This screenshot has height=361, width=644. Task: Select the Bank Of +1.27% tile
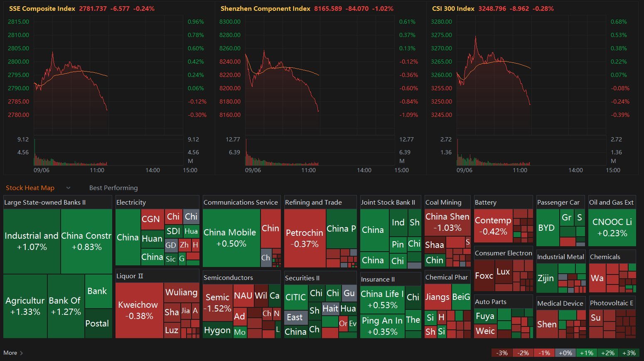(66, 306)
